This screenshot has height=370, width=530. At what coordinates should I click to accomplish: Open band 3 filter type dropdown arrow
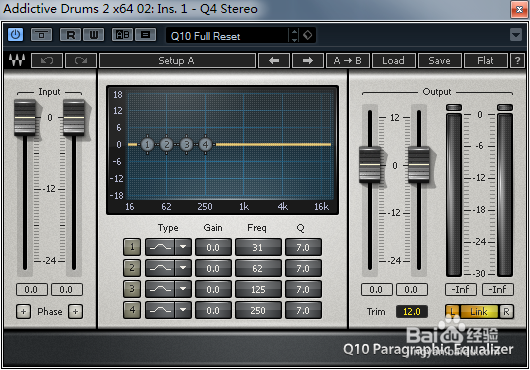[183, 289]
